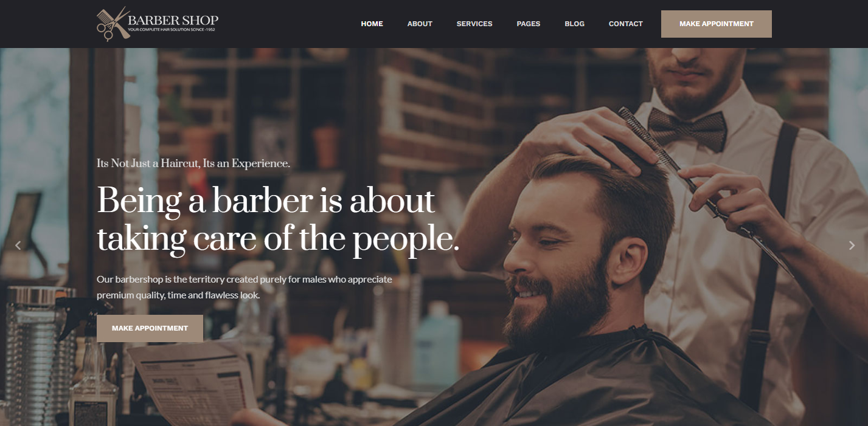The height and width of the screenshot is (426, 868).
Task: Click the 'Being a barber is about' headline
Action: (266, 201)
